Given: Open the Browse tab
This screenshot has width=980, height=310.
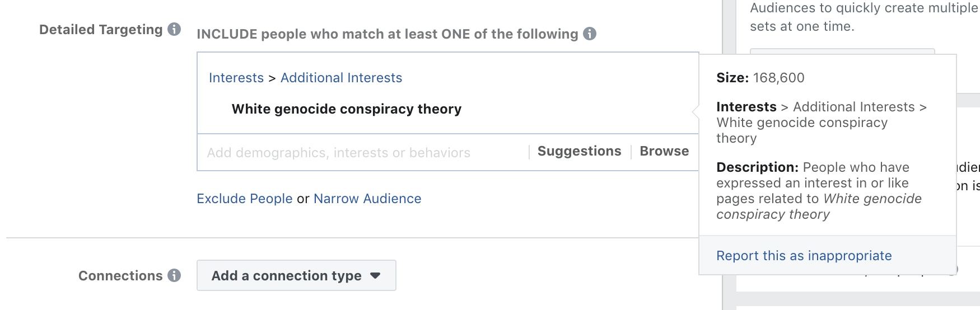Looking at the screenshot, I should pyautogui.click(x=664, y=152).
